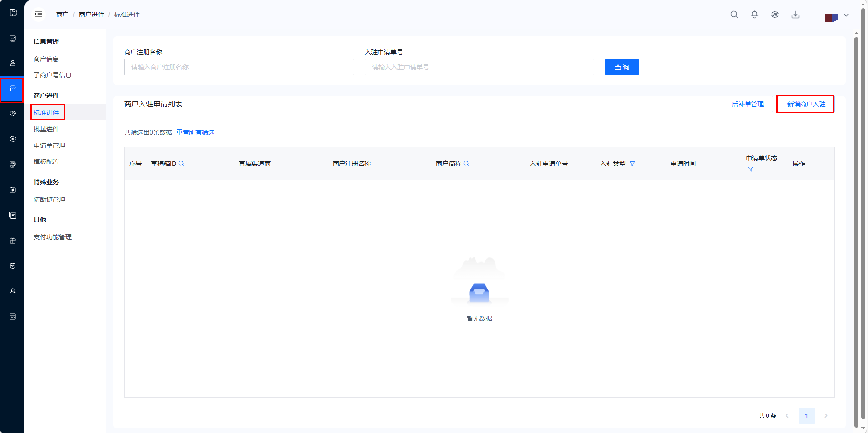Click 新增商户入驻 button
The image size is (868, 433).
[x=805, y=104]
